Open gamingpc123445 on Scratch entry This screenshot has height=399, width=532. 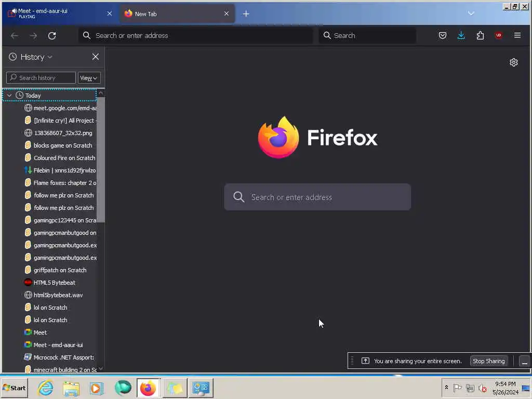[60, 220]
